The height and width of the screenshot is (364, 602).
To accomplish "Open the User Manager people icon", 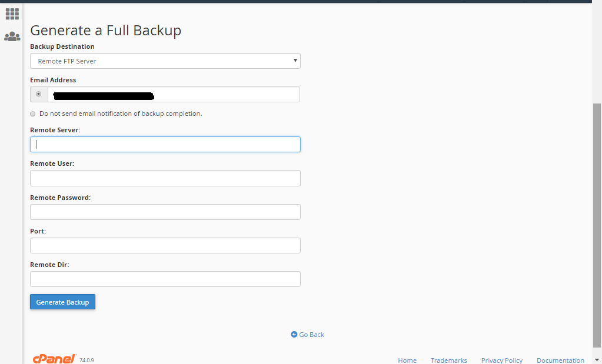I will (x=12, y=36).
